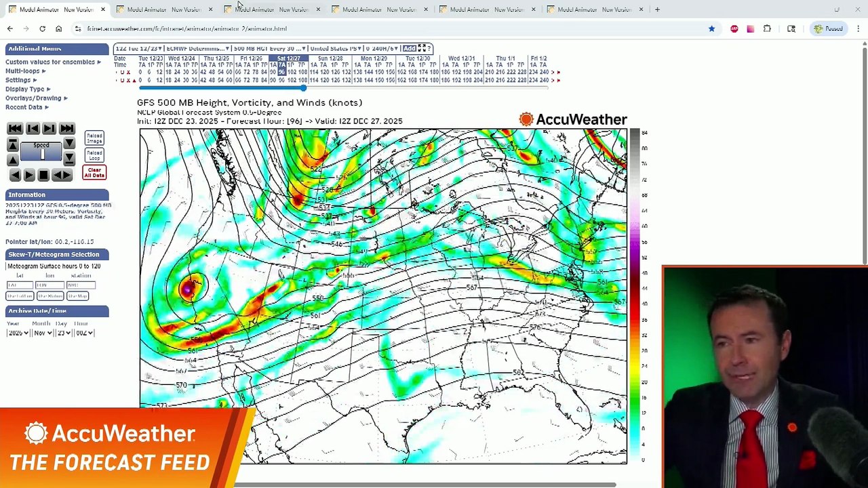Click the horizontal scrollbar below the map
868x488 pixels.
click(x=425, y=485)
